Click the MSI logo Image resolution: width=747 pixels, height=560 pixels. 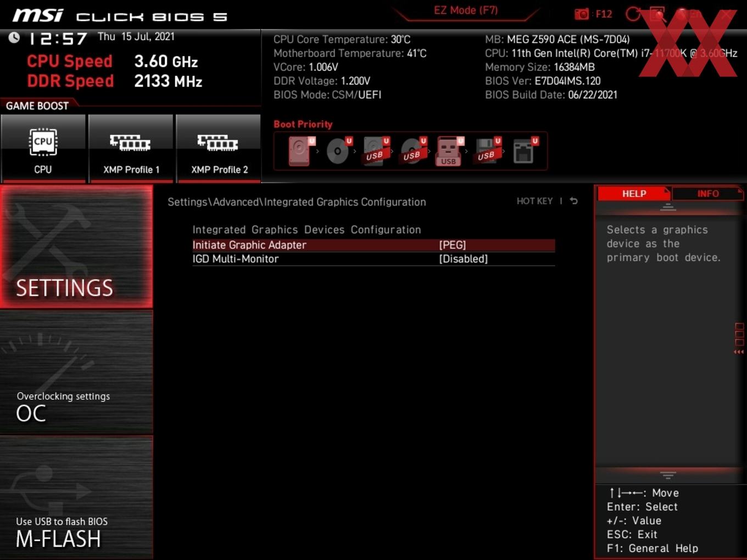pos(38,15)
